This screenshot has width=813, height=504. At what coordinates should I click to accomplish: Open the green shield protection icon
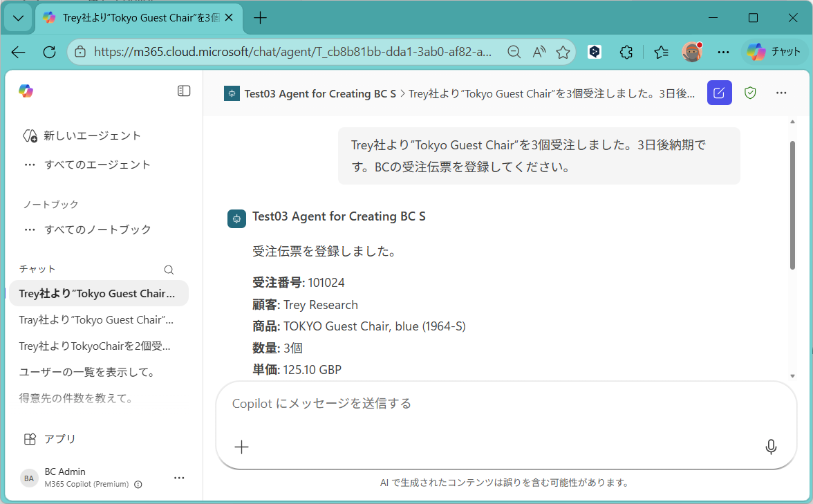click(750, 93)
